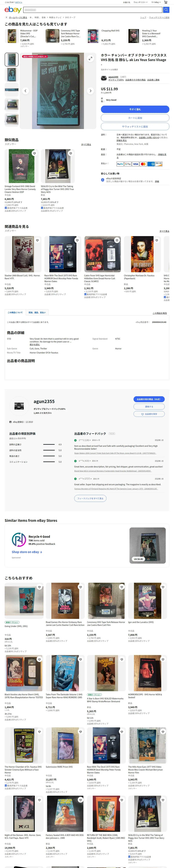Select the この商品について tab

[x=15, y=312]
